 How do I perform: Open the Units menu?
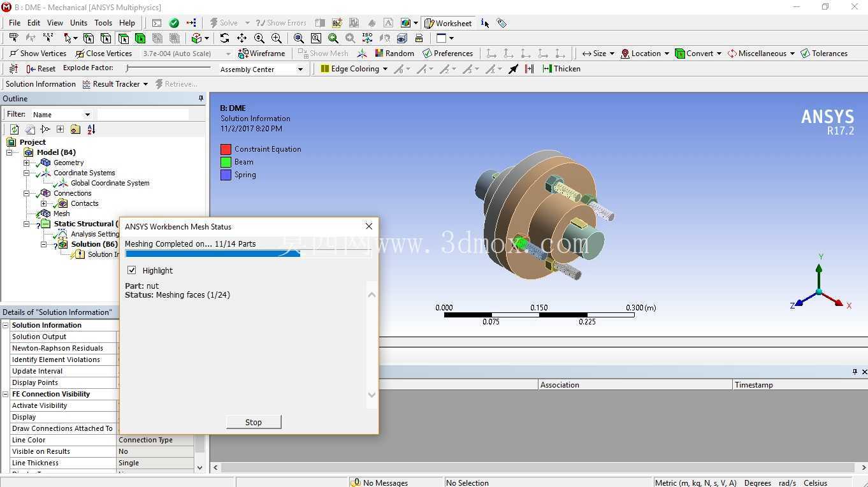pyautogui.click(x=78, y=23)
